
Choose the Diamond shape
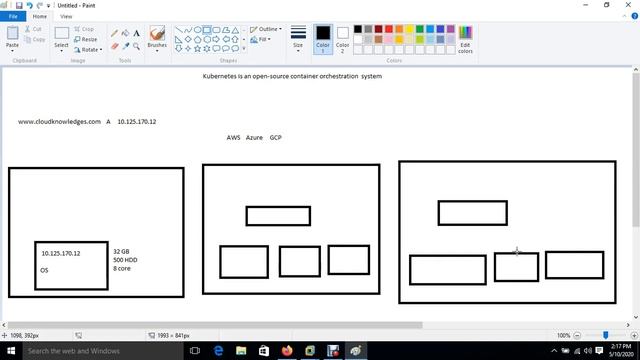coord(188,40)
